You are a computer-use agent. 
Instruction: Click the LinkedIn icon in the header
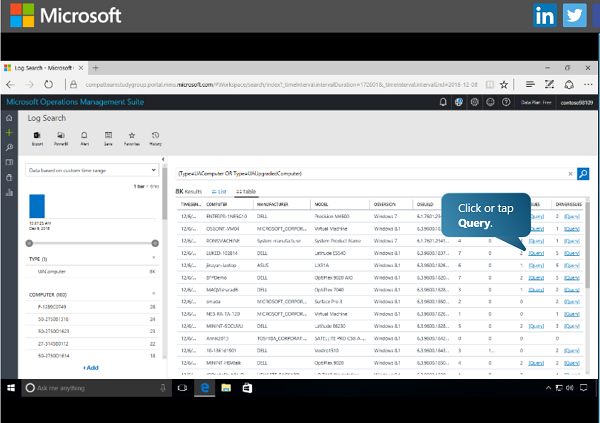tap(545, 15)
